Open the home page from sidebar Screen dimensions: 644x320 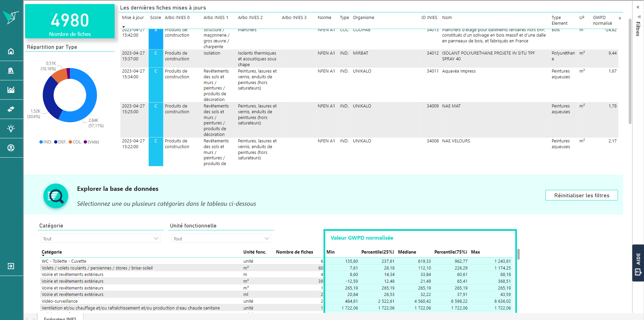point(11,51)
